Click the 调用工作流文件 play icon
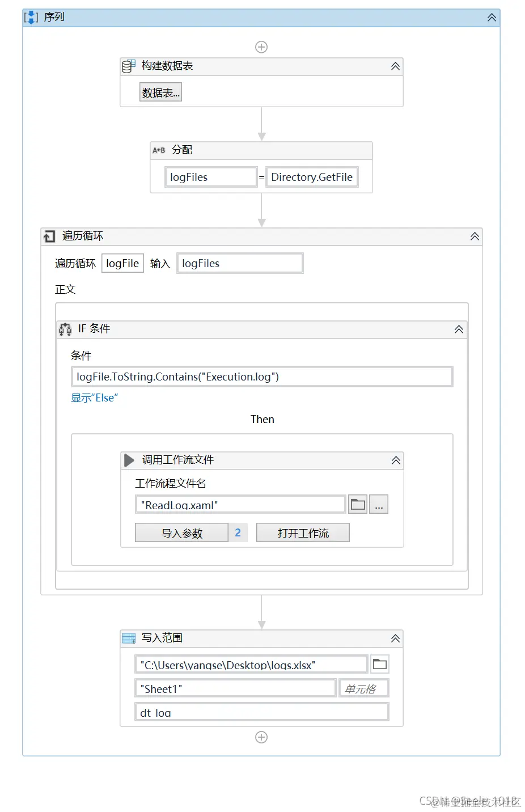Image resolution: width=525 pixels, height=812 pixels. pos(129,460)
